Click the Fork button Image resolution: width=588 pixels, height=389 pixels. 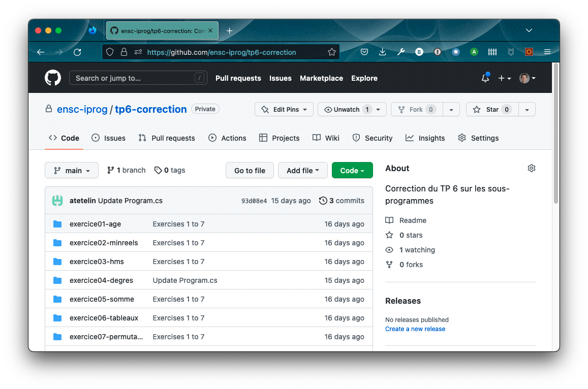[x=417, y=109]
